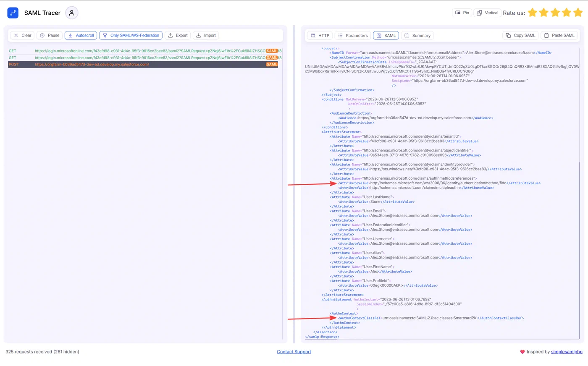Click the heart icon beside Inspired by
This screenshot has height=366, width=588.
[522, 352]
